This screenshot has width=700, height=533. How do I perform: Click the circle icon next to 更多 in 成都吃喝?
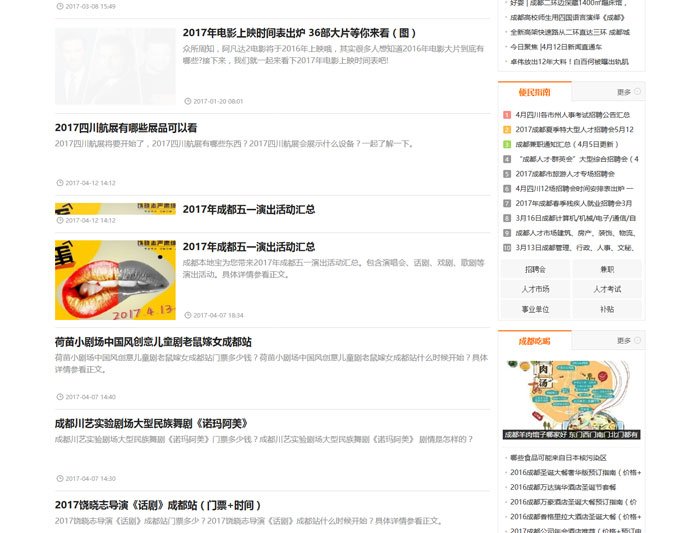(x=637, y=340)
